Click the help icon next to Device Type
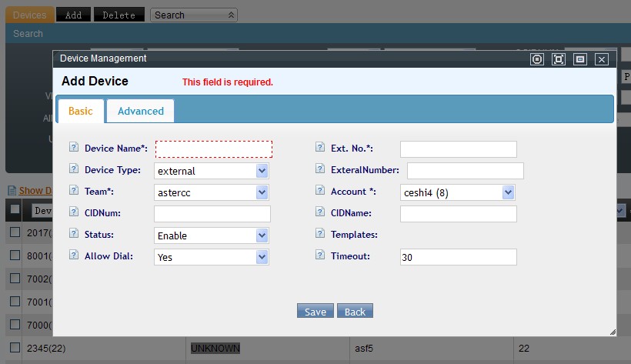This screenshot has height=364, width=631. [74, 169]
